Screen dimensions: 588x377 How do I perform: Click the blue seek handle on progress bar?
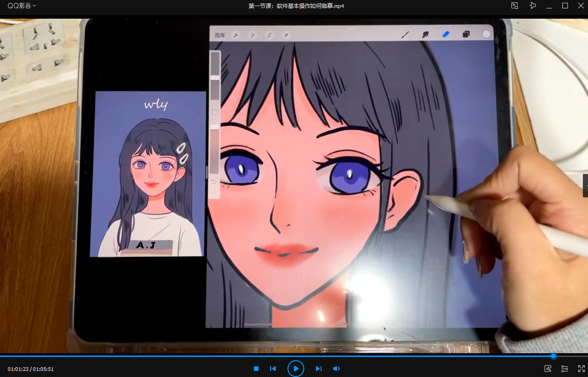click(553, 356)
